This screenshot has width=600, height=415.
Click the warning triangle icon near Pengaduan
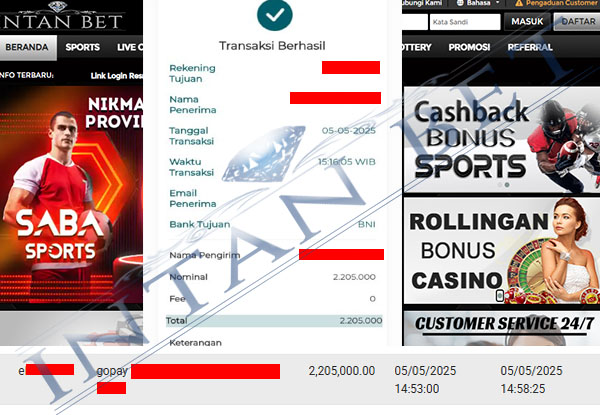[x=519, y=3]
